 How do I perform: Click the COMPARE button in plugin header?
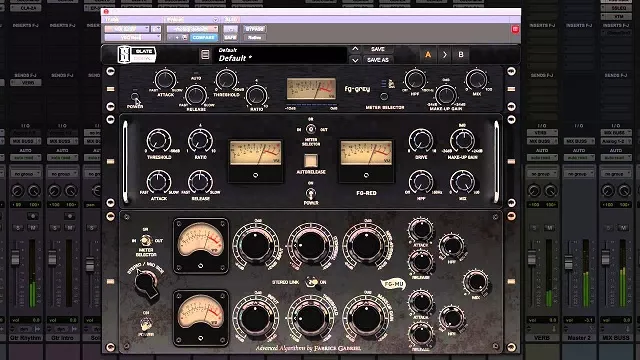(x=204, y=38)
